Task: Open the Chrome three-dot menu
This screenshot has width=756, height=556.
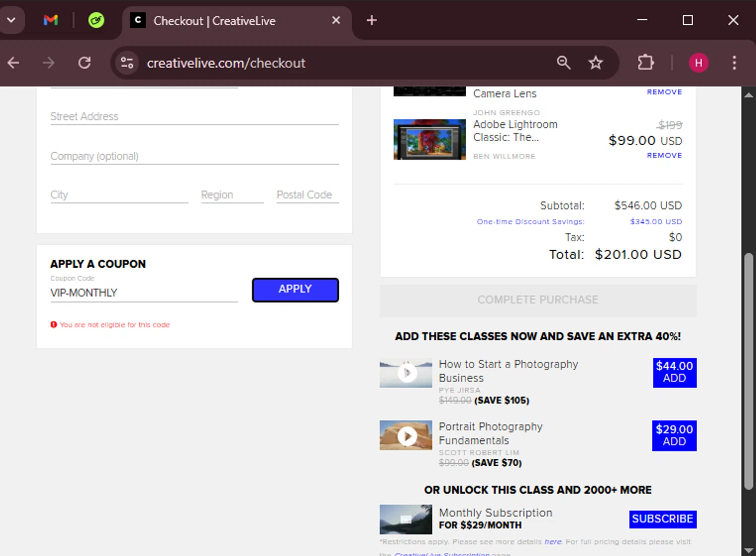Action: coord(734,63)
